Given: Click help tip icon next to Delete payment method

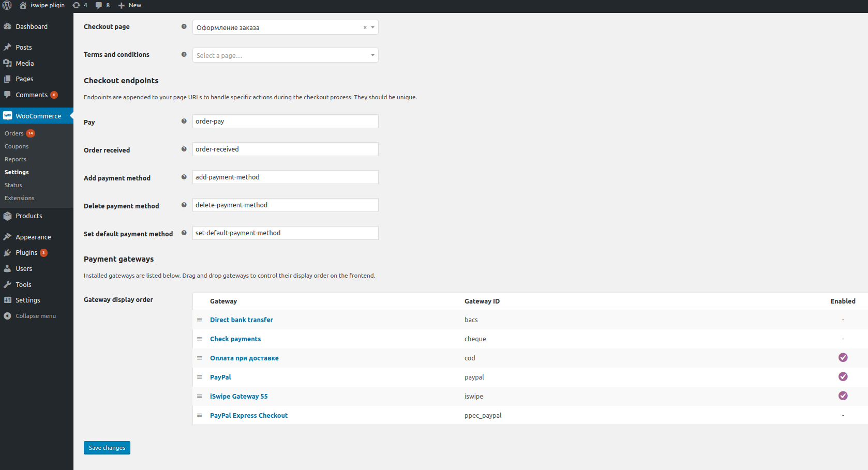Looking at the screenshot, I should 184,205.
